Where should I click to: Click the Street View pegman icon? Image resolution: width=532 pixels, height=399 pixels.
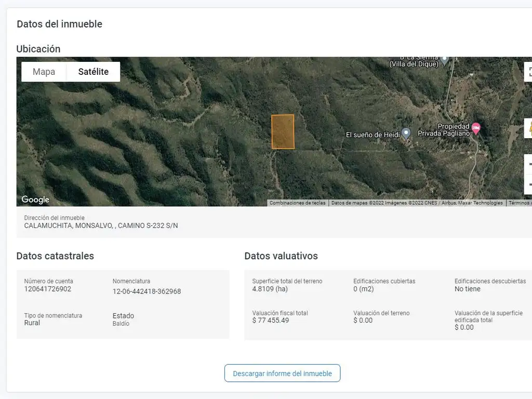point(529,128)
